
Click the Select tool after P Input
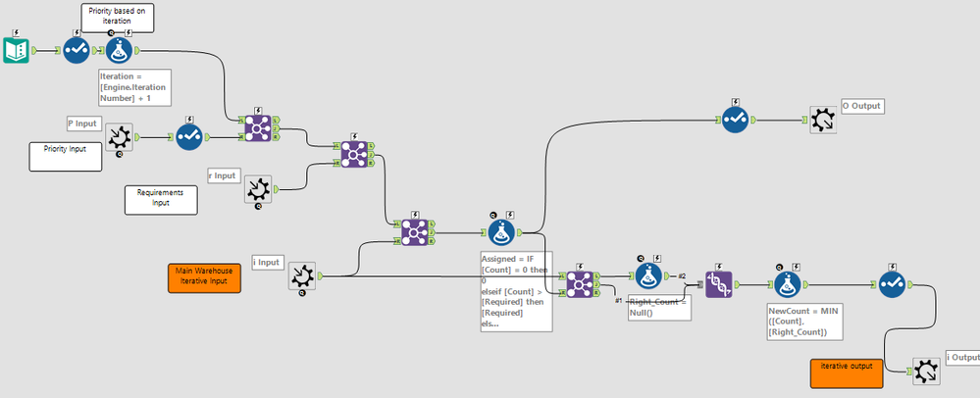pyautogui.click(x=188, y=137)
